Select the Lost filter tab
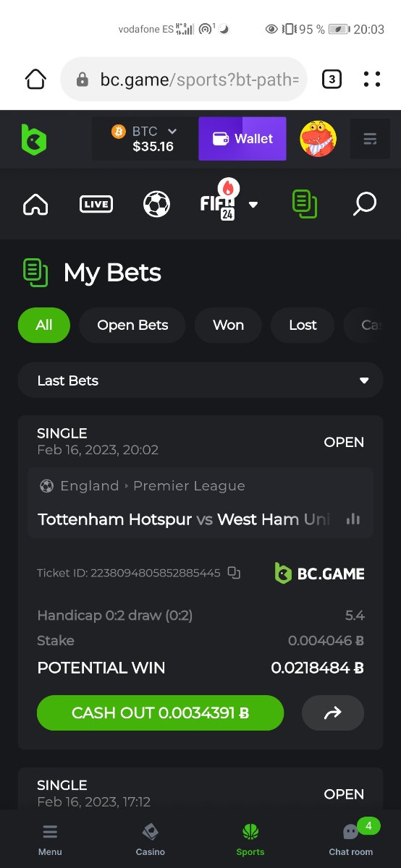 [x=303, y=325]
